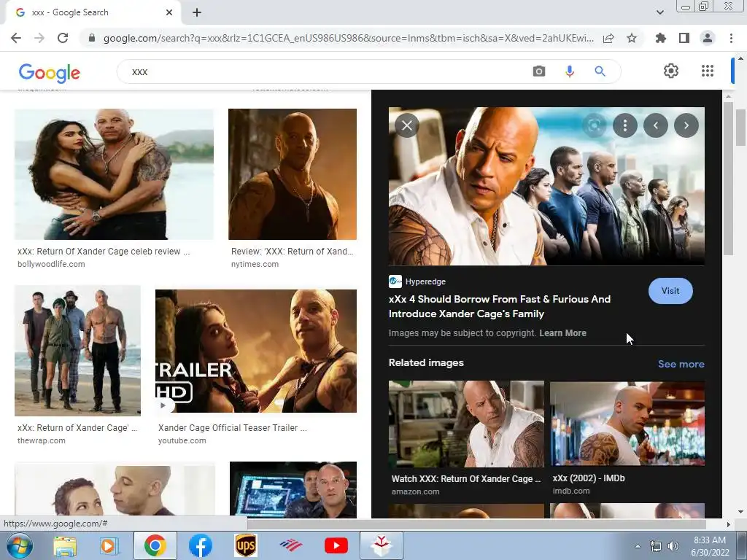The width and height of the screenshot is (747, 560).
Task: Open Google Lens on preview image
Action: pyautogui.click(x=594, y=125)
